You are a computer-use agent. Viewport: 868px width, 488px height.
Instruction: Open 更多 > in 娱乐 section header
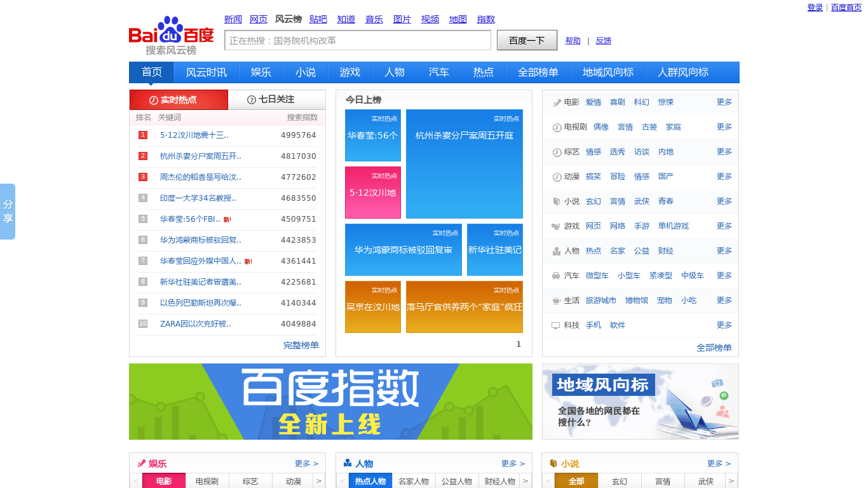coord(306,464)
